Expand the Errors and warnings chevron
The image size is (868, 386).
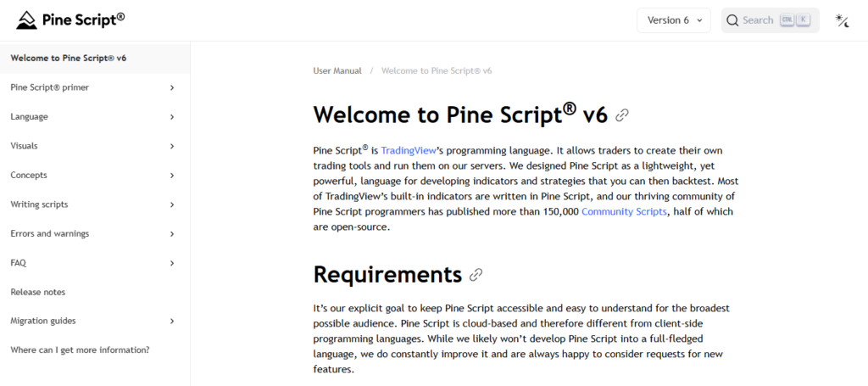point(172,233)
